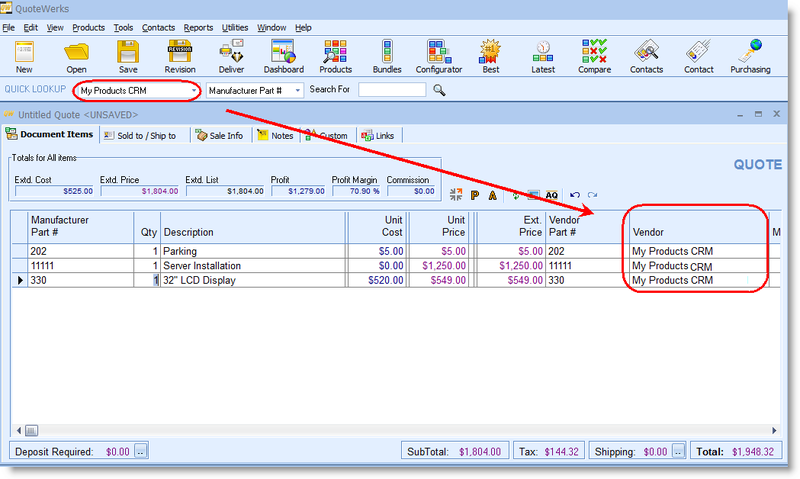The image size is (800, 479).
Task: Click the Total $1,948.32 field
Action: (x=736, y=451)
